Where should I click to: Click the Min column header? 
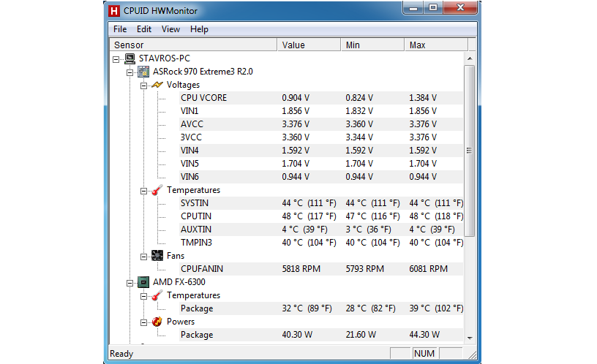point(372,45)
